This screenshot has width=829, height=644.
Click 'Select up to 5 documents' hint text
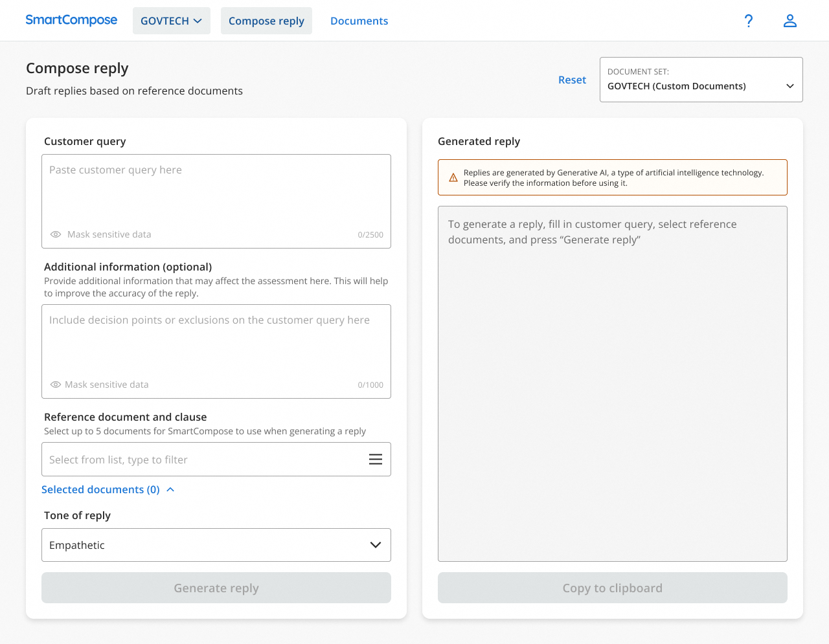coord(205,431)
